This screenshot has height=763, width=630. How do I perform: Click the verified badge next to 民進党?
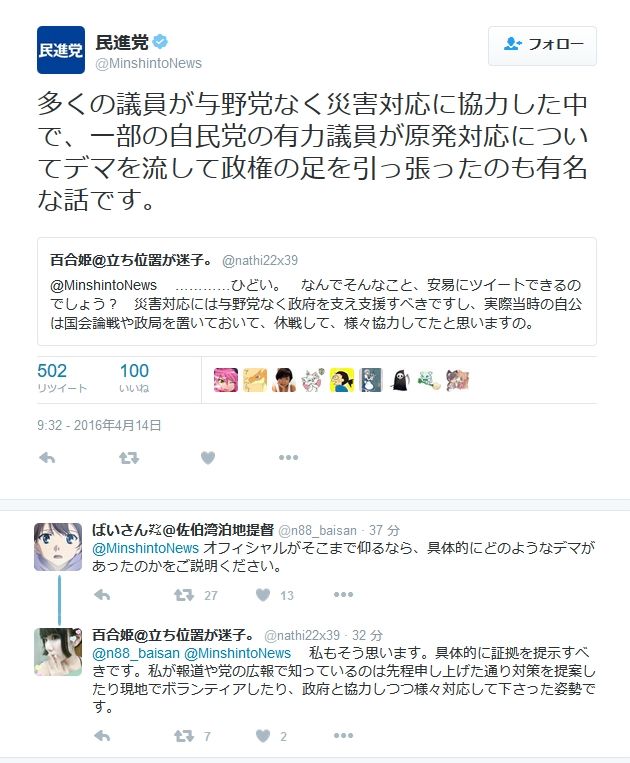160,42
